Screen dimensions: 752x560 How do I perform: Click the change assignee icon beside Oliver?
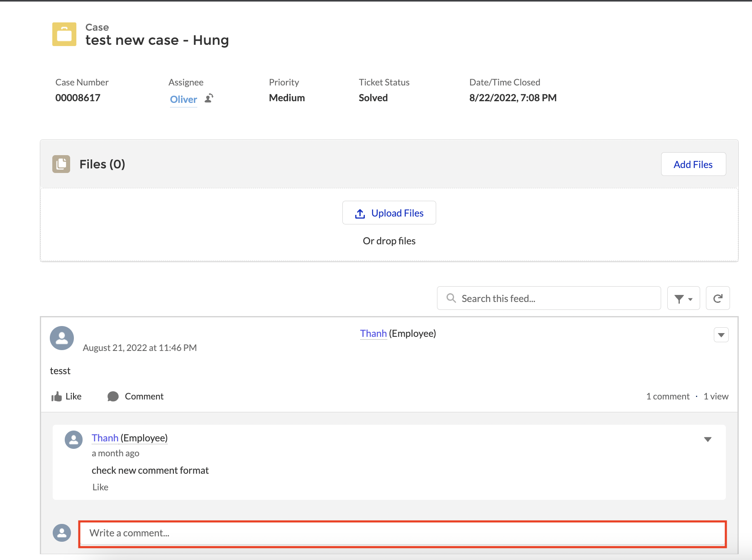pos(209,98)
